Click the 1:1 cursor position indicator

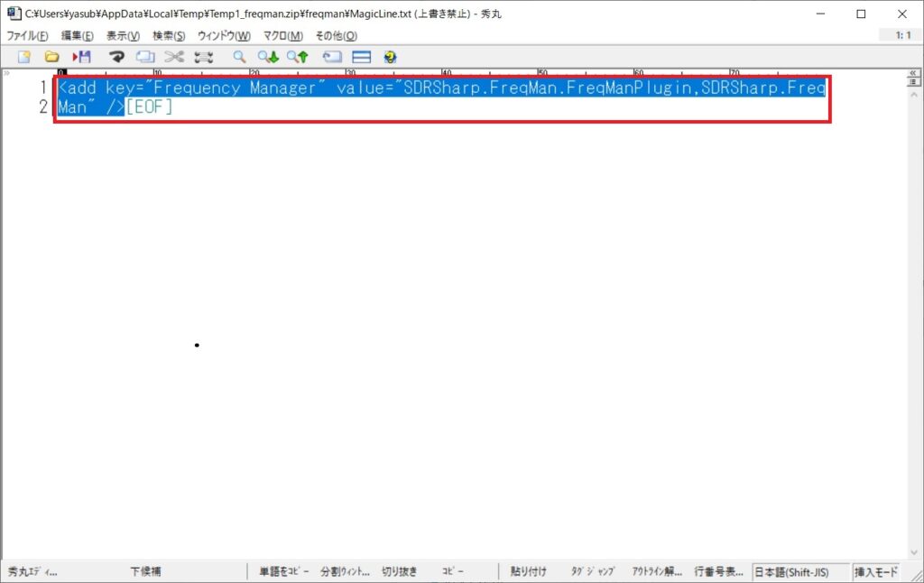point(902,35)
